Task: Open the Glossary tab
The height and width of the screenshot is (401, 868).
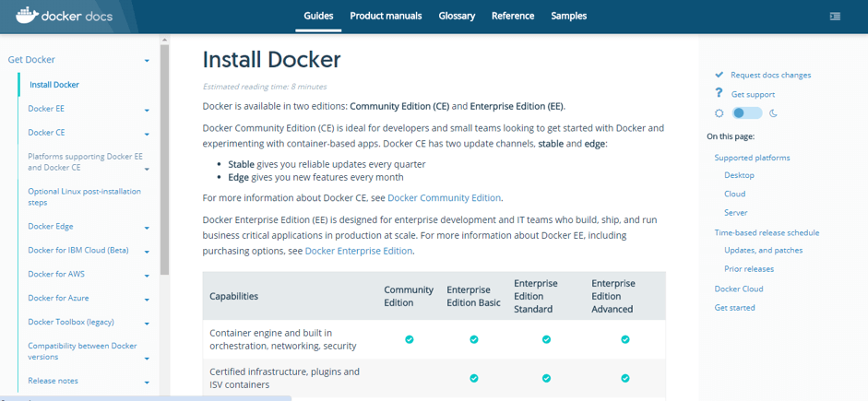Action: click(457, 16)
